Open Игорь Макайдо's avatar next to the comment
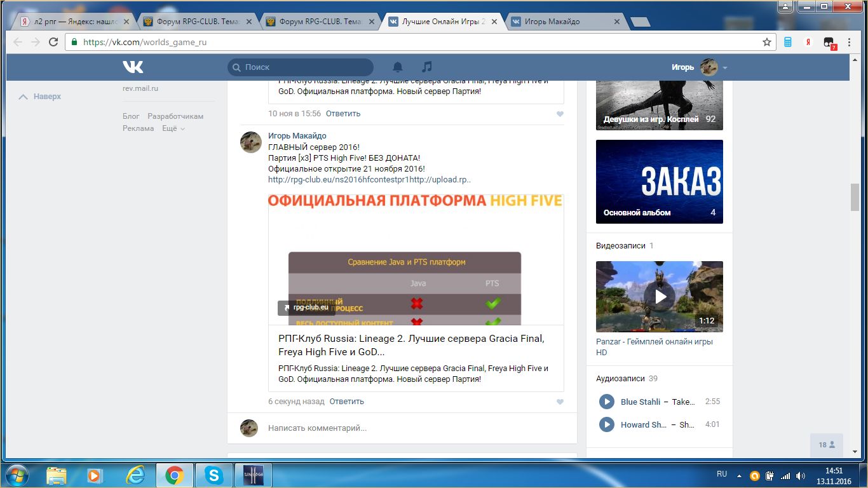This screenshot has height=488, width=868. (250, 142)
